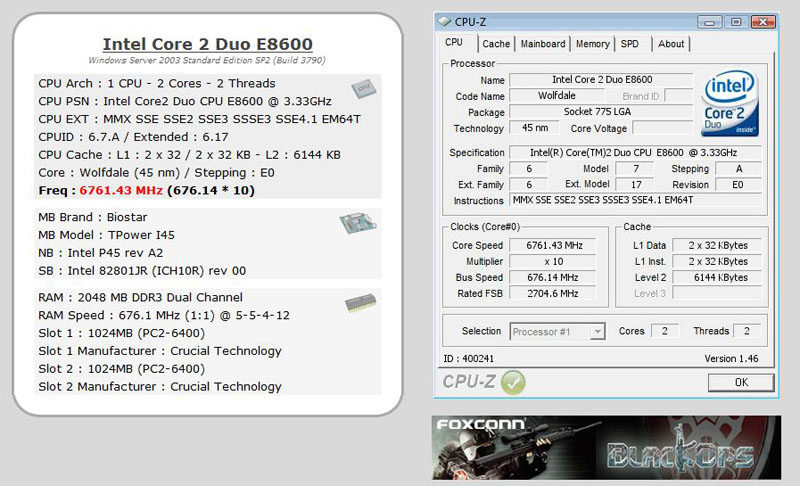The image size is (800, 486).
Task: Click the Core Speed value field
Action: click(x=557, y=245)
